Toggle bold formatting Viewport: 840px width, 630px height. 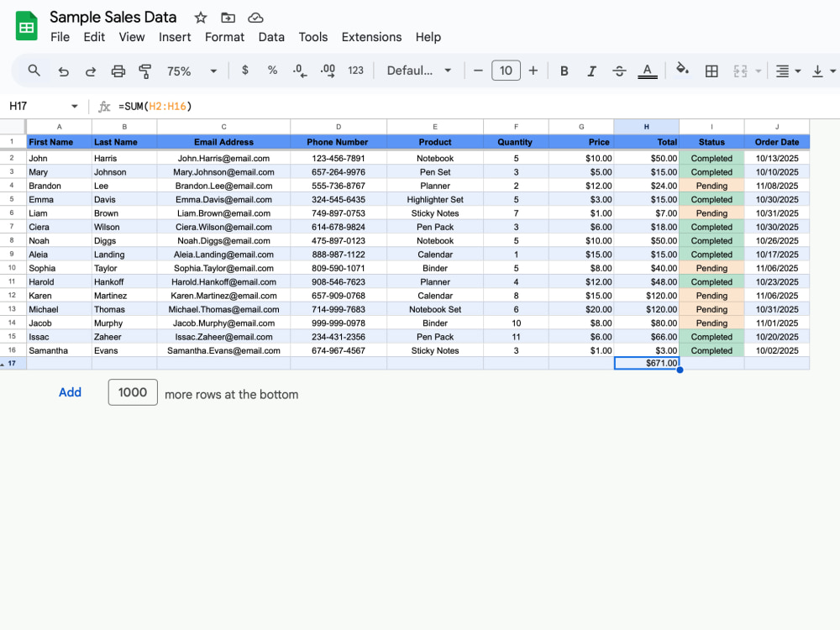click(x=564, y=71)
